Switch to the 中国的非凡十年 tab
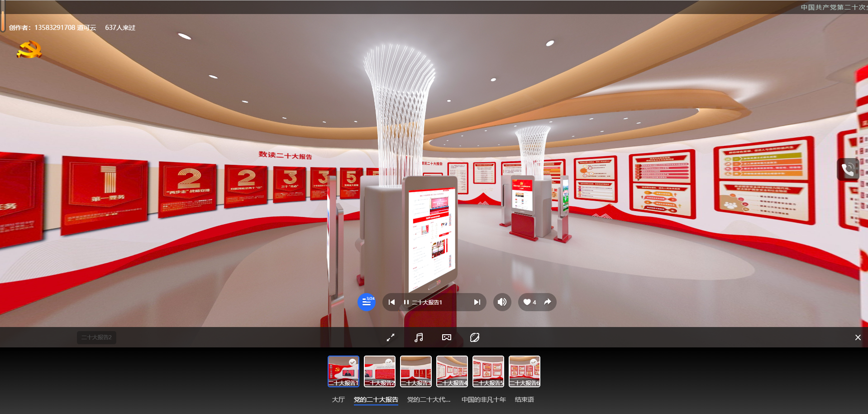 pos(483,400)
